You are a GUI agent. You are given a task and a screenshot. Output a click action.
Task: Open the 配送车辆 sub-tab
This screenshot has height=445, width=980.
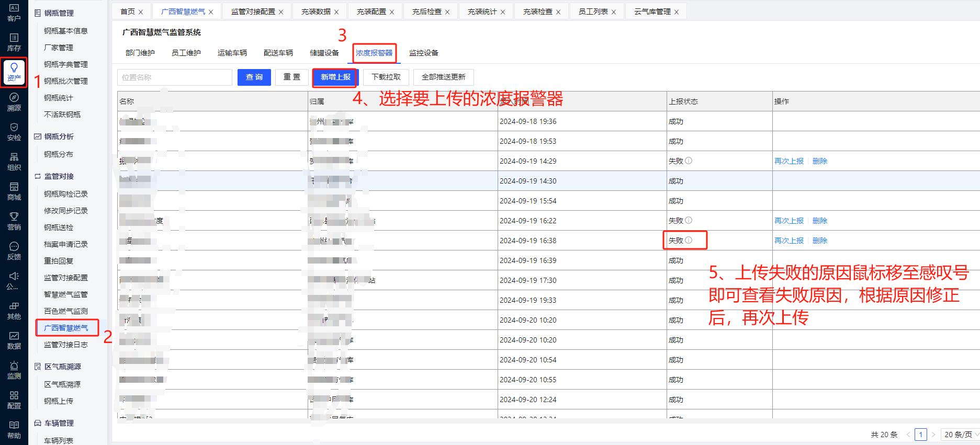278,53
